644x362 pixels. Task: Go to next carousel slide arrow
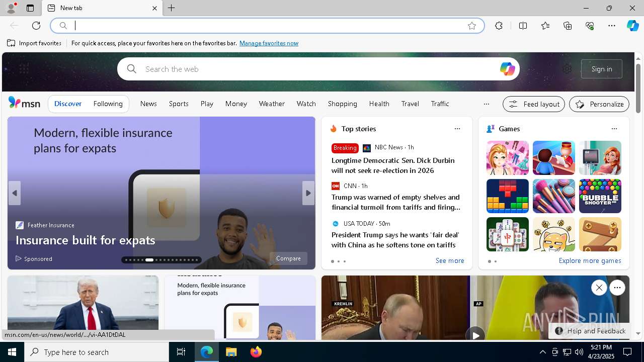click(308, 193)
